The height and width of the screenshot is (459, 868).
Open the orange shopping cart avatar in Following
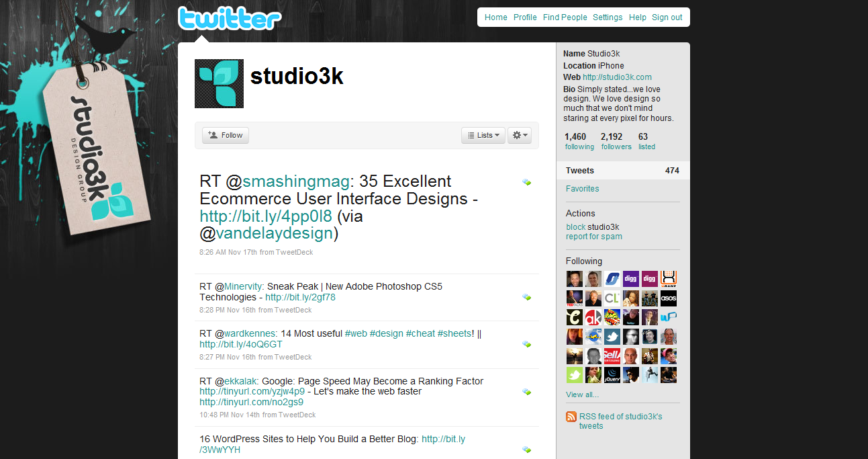point(669,279)
